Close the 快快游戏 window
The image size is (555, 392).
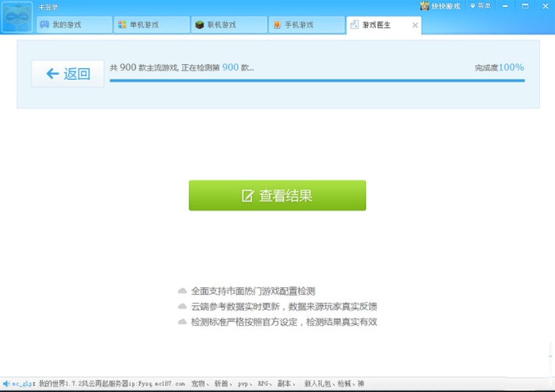click(x=546, y=6)
